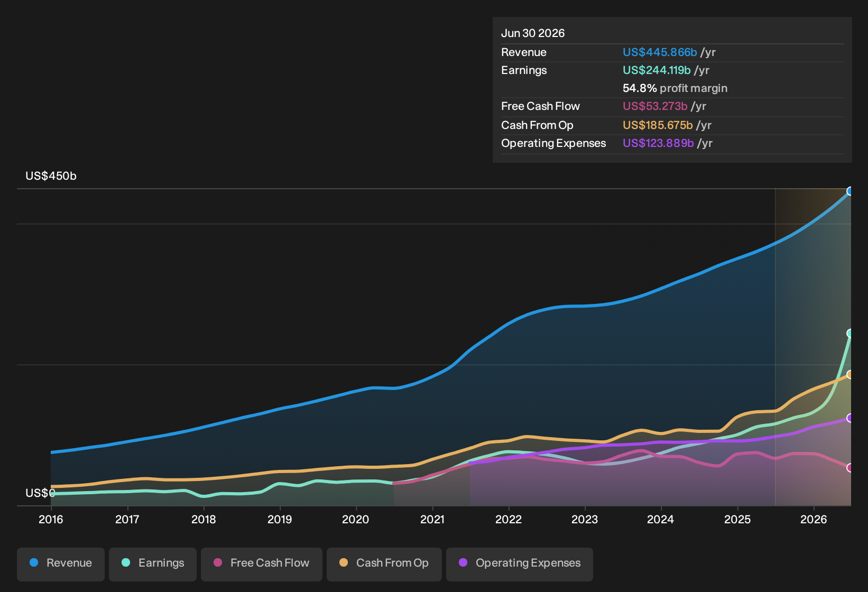The width and height of the screenshot is (868, 592).
Task: Click the 2019 x-axis label
Action: pyautogui.click(x=280, y=519)
